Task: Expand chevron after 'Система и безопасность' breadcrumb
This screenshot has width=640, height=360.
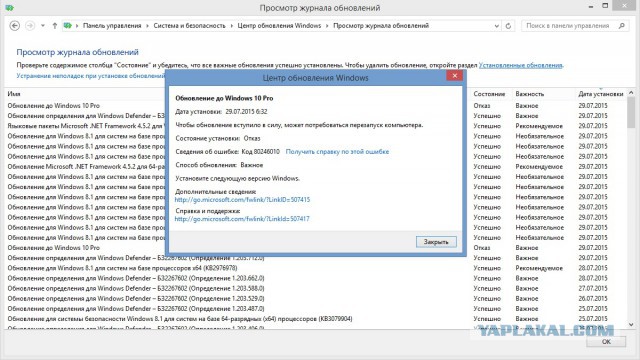Action: click(231, 26)
